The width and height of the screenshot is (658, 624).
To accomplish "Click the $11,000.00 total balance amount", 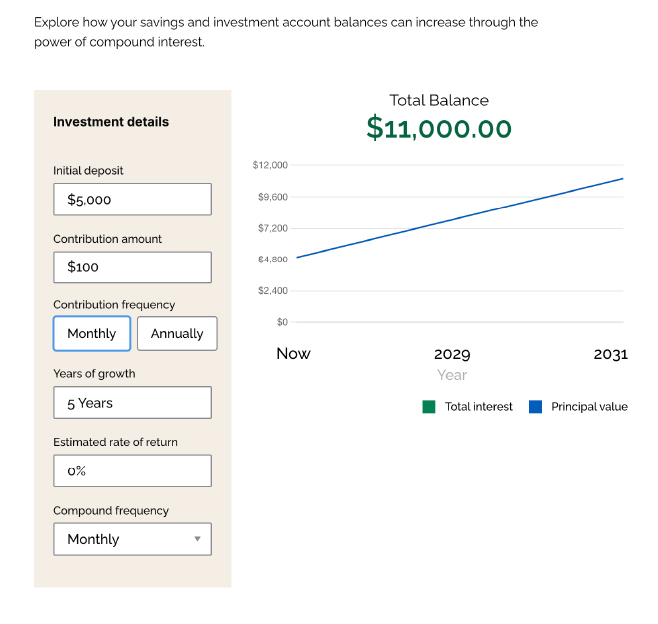I will coord(439,129).
